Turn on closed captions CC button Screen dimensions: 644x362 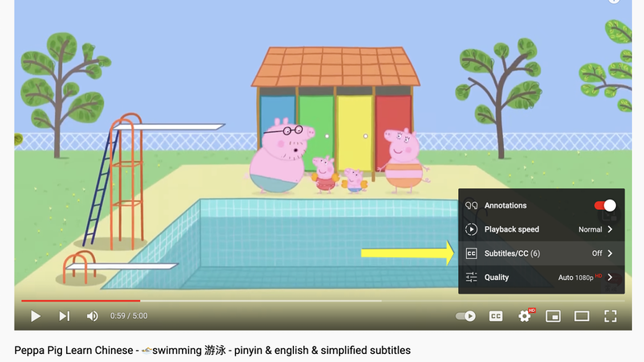(x=496, y=316)
